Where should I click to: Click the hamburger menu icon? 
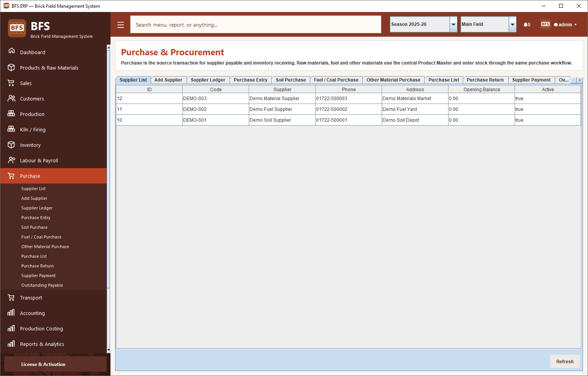121,25
